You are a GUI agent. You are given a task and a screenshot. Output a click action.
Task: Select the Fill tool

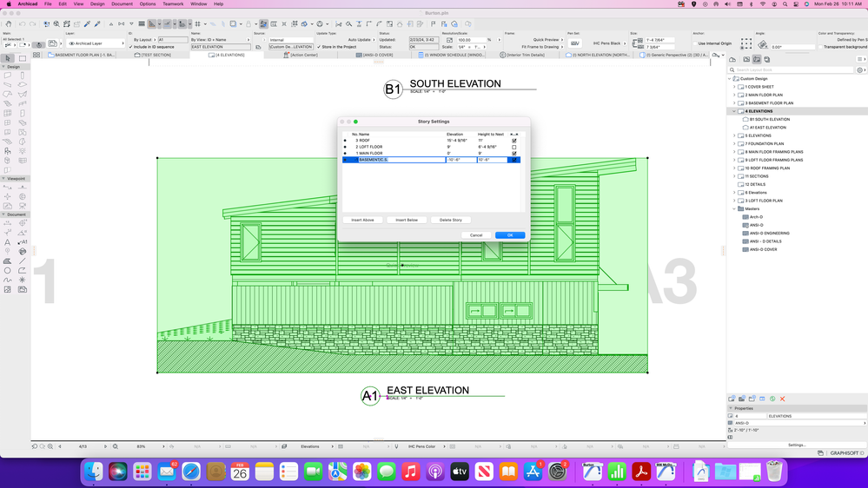[x=7, y=261]
